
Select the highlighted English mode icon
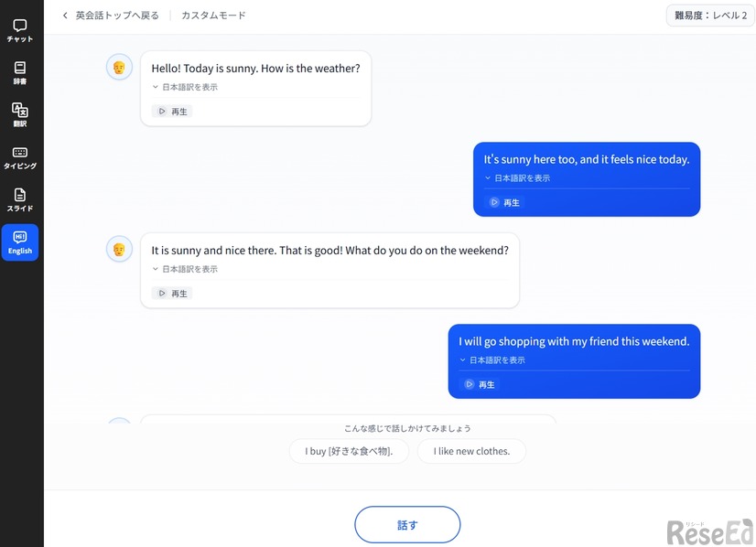[x=19, y=242]
